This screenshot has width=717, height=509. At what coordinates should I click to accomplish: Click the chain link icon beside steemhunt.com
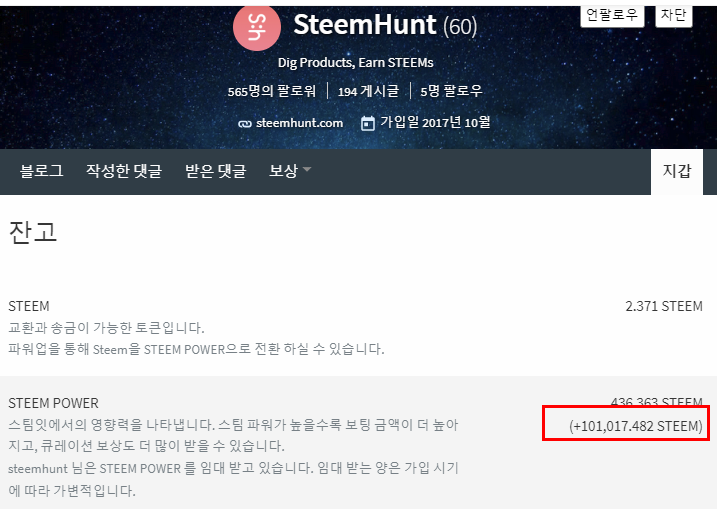pos(245,124)
